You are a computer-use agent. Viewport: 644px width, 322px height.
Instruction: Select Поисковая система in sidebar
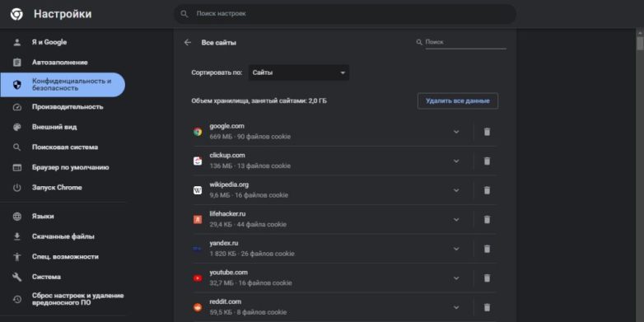(63, 147)
